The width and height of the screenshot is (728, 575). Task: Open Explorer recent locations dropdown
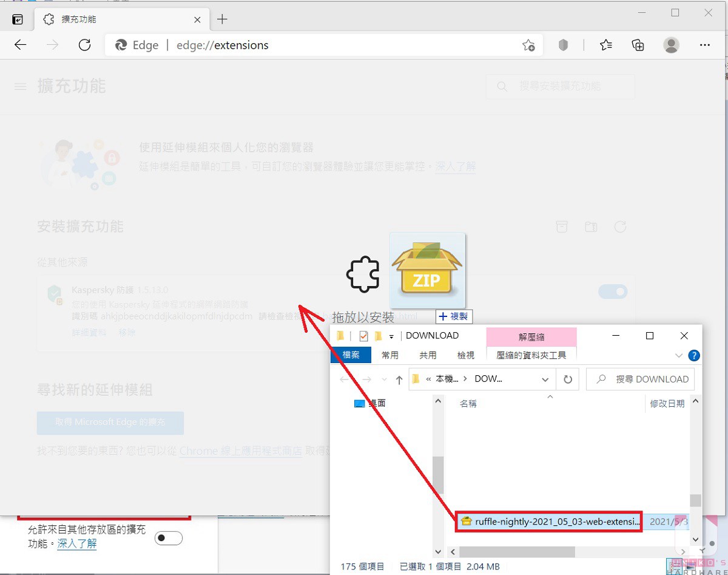click(x=384, y=379)
